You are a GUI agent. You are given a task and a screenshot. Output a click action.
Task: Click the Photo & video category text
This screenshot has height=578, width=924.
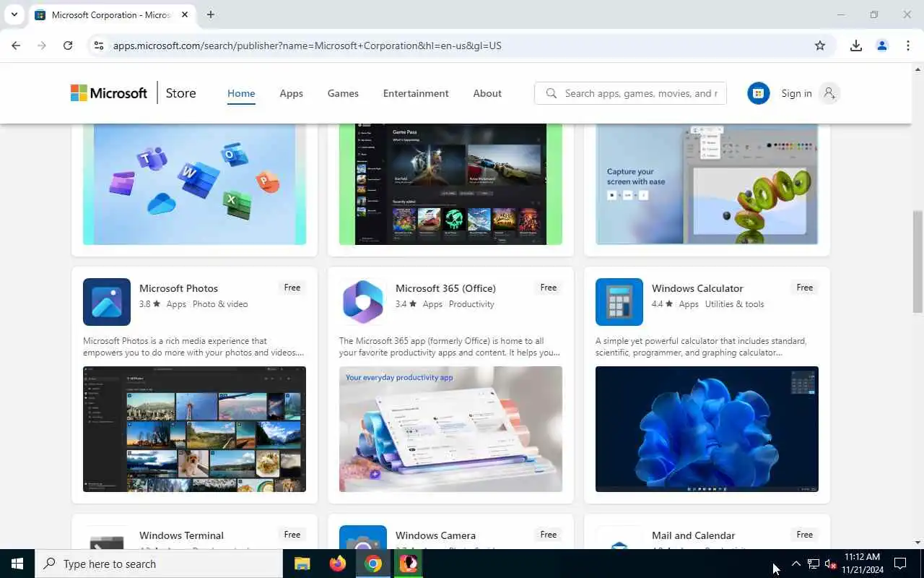point(220,304)
